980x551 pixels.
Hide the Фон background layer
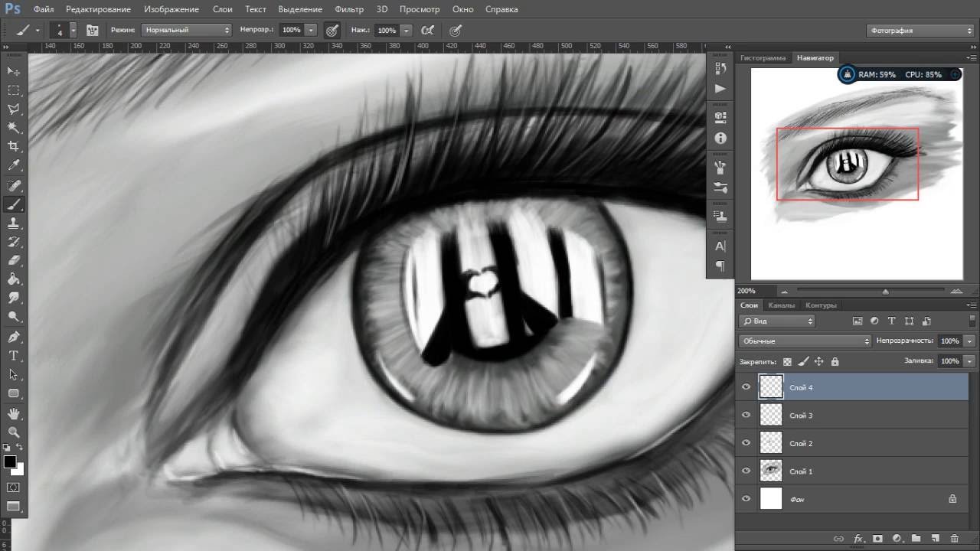[746, 499]
